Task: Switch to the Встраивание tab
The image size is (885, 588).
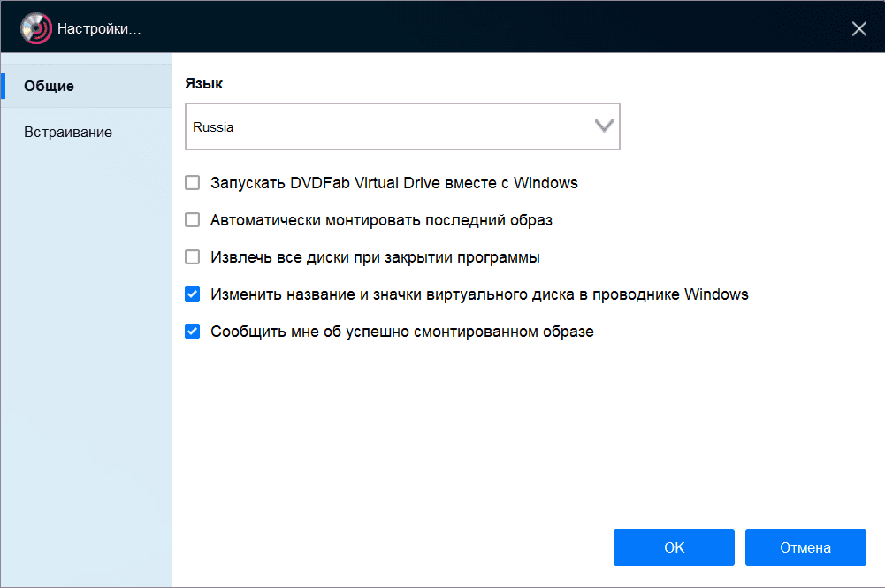Action: [x=87, y=132]
